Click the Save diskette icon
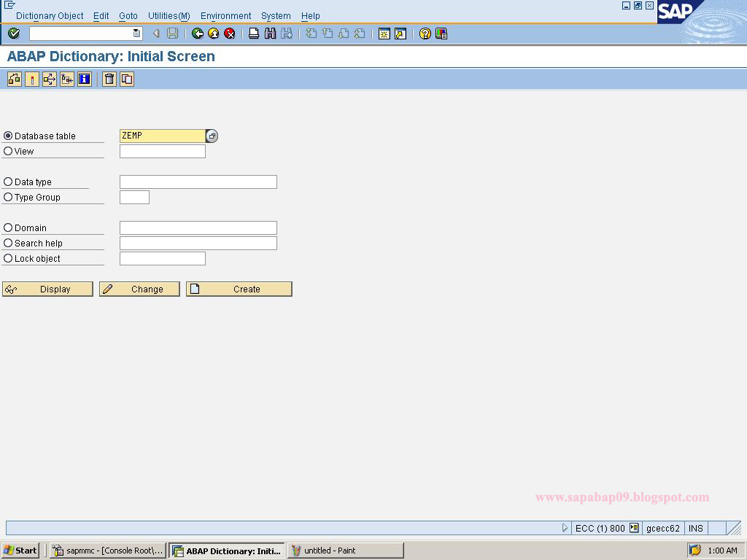Image resolution: width=747 pixels, height=560 pixels. coord(171,34)
